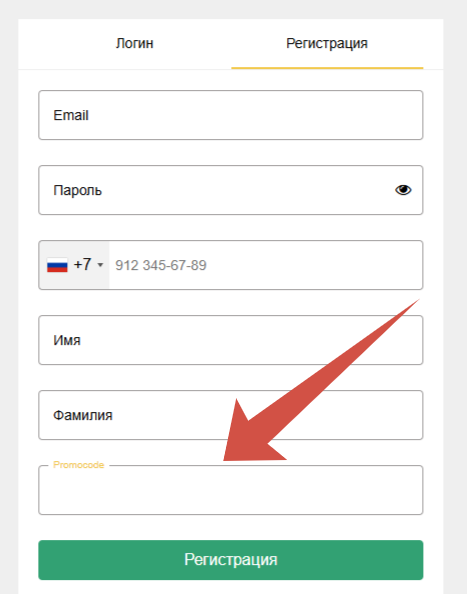The image size is (467, 594).
Task: Focus the Email input field
Action: pyautogui.click(x=231, y=115)
